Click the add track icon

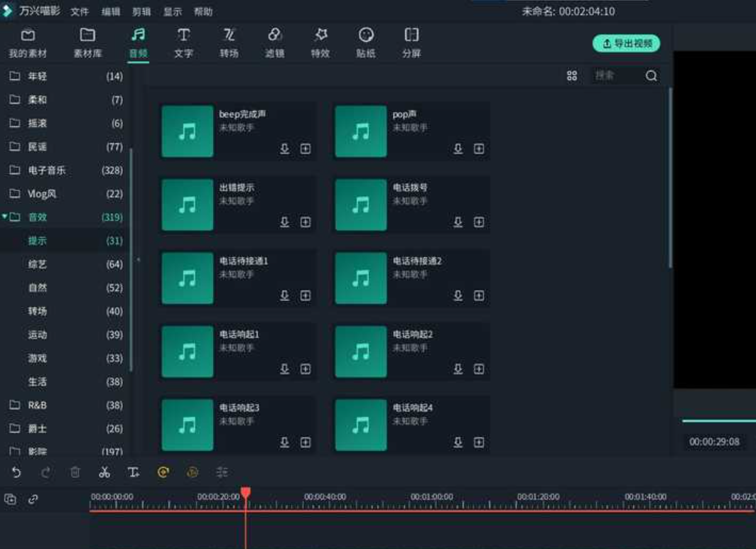click(x=10, y=499)
